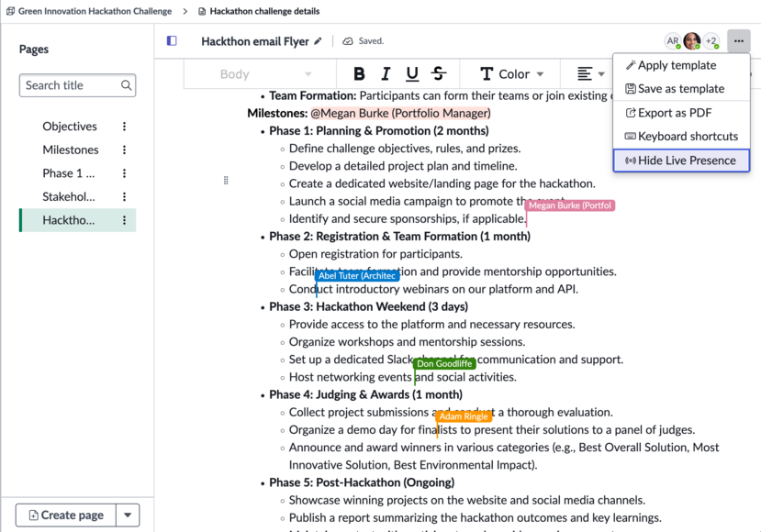Toggle the pages sidebar panel icon
The width and height of the screenshot is (761, 532).
coord(172,40)
